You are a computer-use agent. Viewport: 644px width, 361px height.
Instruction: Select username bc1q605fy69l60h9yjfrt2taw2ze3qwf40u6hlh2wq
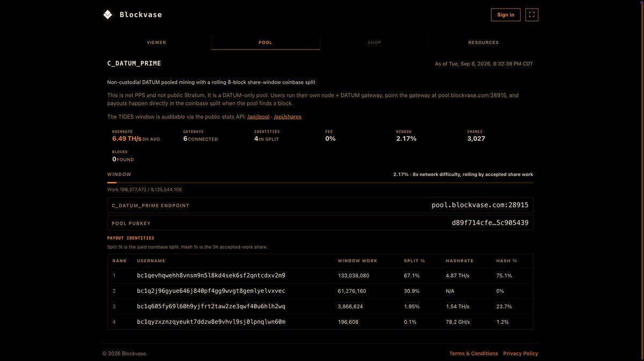click(x=211, y=307)
